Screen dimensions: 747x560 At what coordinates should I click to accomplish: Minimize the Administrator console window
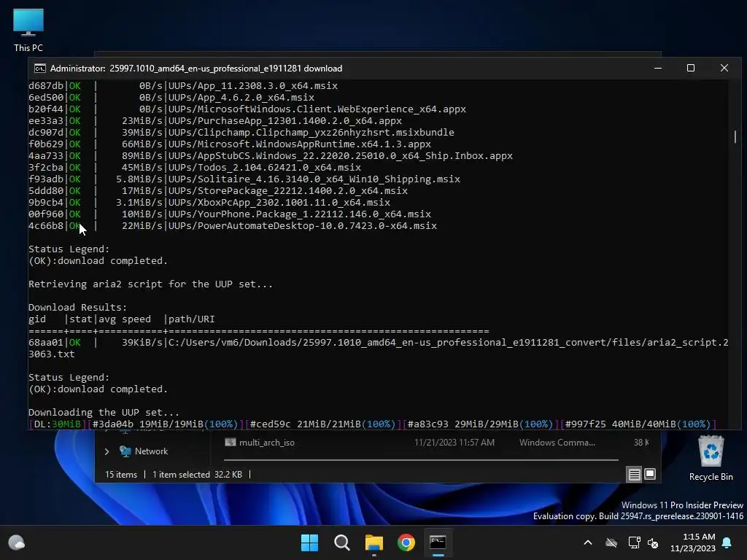pos(658,68)
